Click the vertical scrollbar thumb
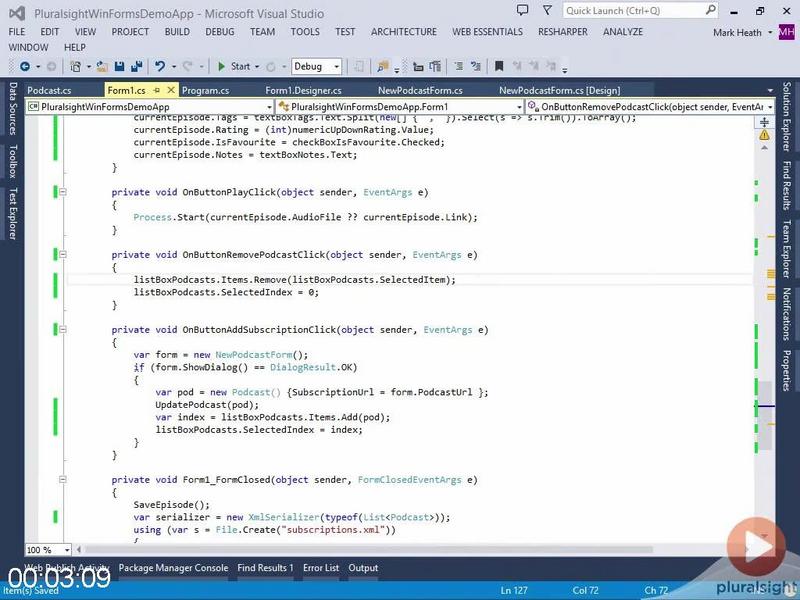This screenshot has width=800, height=600. [764, 415]
